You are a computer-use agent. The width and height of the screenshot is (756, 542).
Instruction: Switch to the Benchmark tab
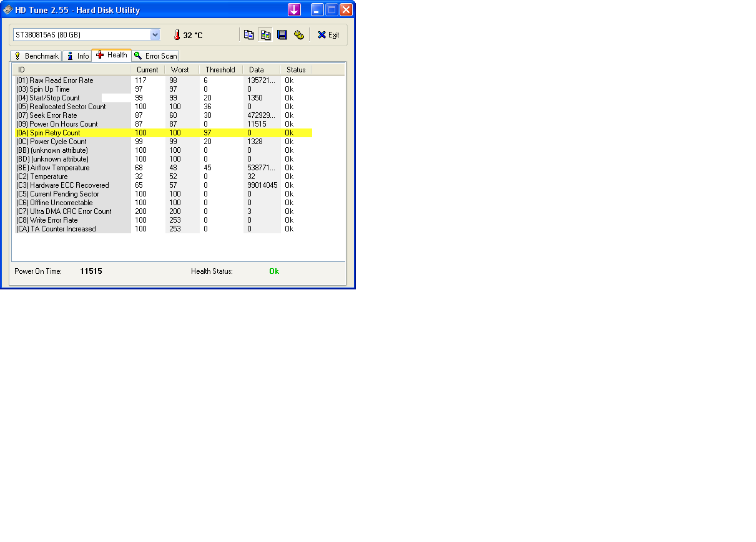(x=36, y=56)
